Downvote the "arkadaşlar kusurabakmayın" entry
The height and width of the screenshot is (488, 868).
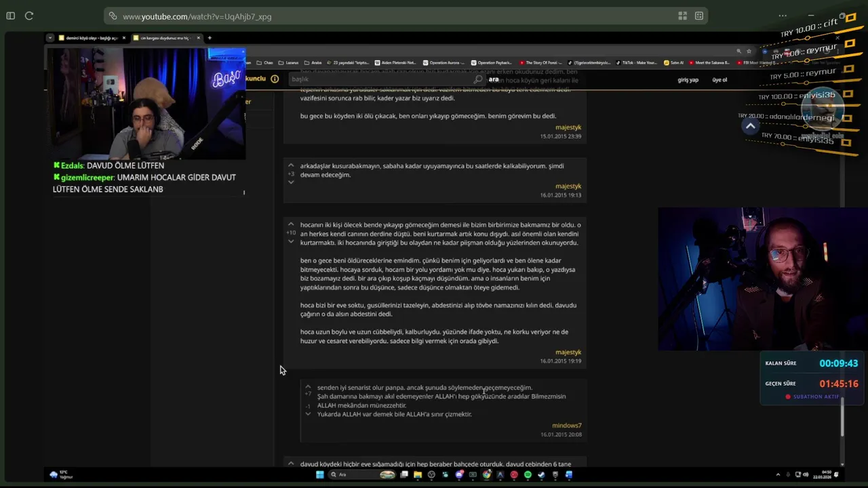tap(291, 182)
